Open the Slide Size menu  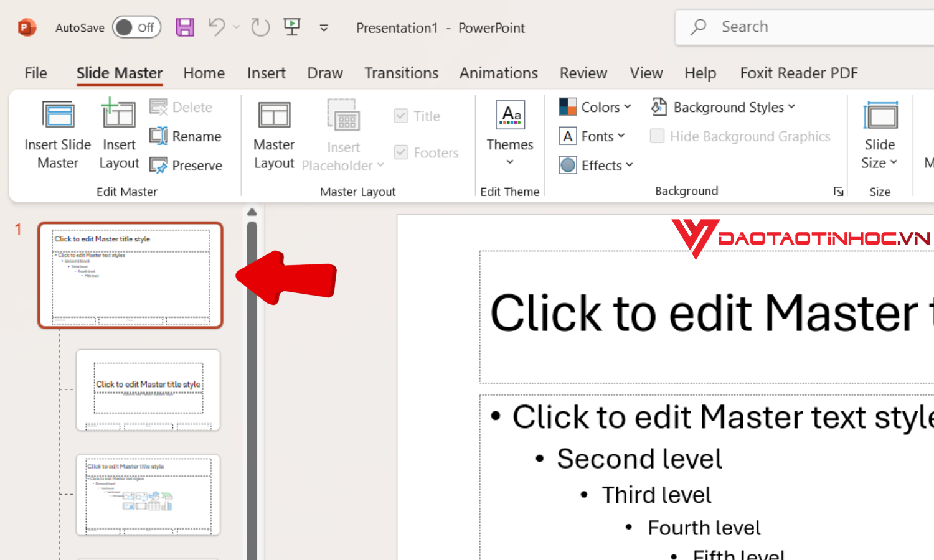[879, 134]
